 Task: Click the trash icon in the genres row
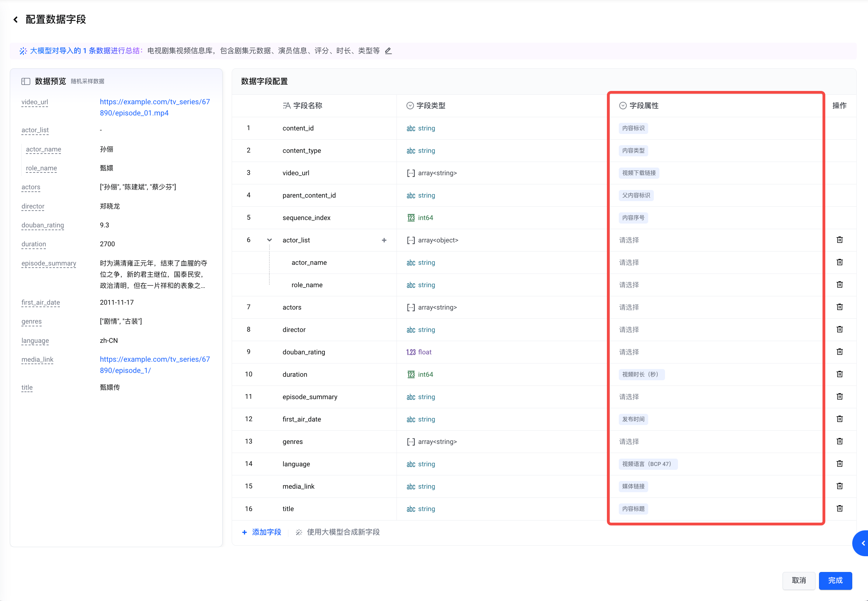(x=839, y=441)
